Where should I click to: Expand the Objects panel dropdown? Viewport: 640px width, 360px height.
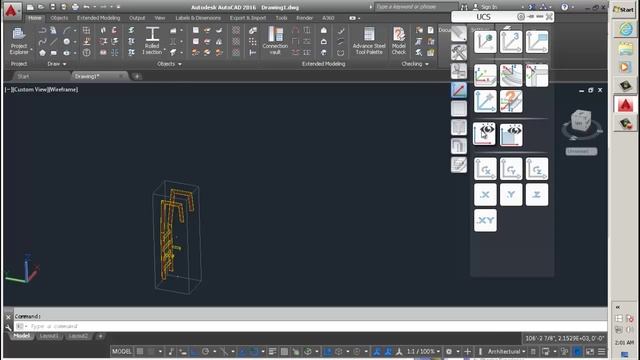[169, 64]
